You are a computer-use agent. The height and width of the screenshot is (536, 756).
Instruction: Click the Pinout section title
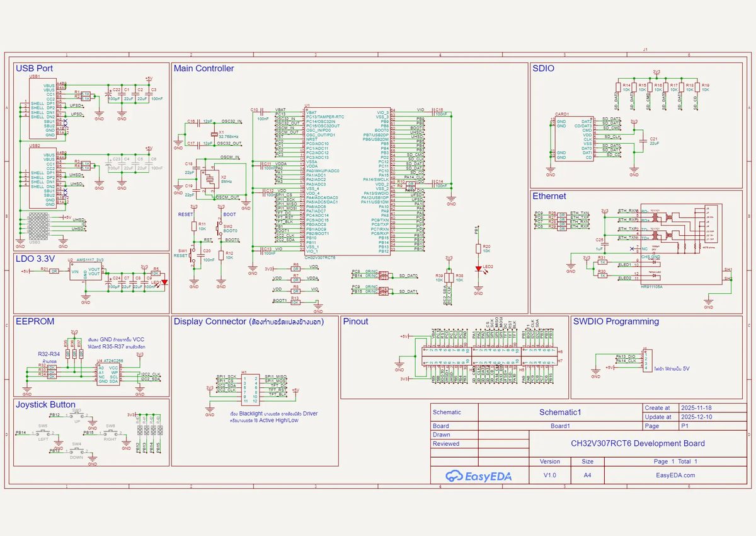click(x=355, y=321)
